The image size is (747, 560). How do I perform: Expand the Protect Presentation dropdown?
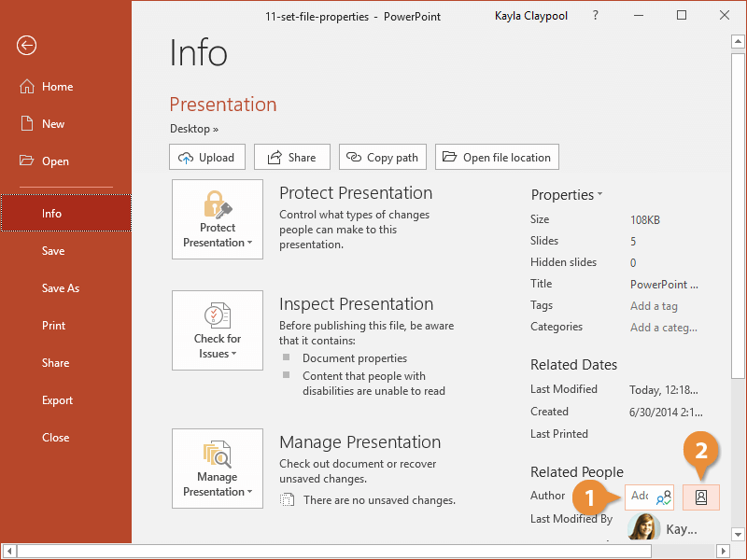[218, 219]
